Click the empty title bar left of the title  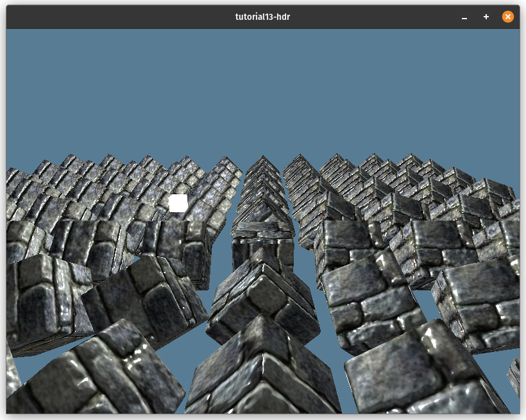tap(115, 17)
